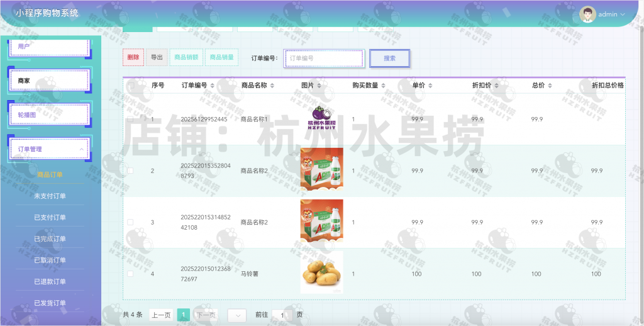Click order number 20256129952445

point(204,119)
